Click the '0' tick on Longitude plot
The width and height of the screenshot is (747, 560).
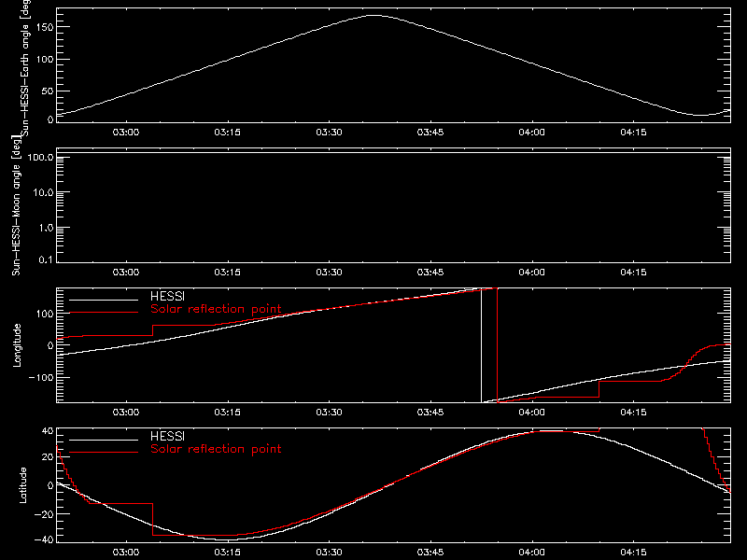(x=50, y=345)
